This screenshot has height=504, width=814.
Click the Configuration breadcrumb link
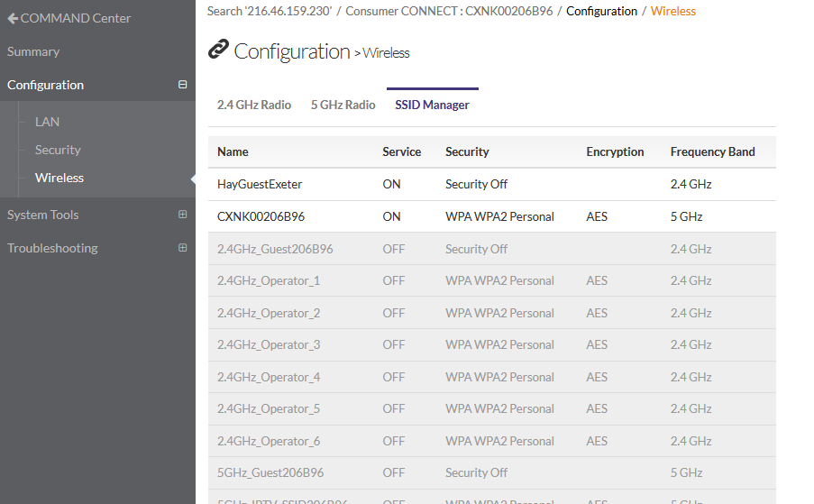601,11
